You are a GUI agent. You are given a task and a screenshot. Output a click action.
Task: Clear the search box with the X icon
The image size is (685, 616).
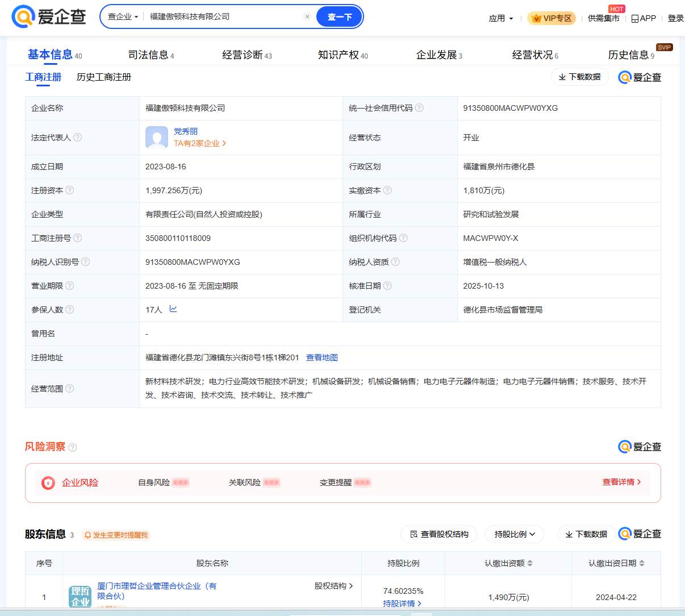pos(307,16)
